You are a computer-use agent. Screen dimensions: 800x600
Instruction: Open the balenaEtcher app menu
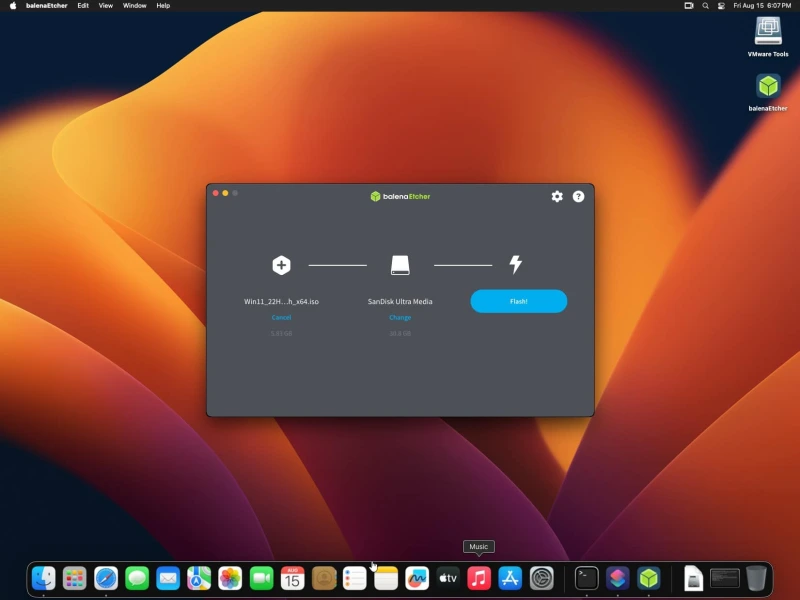click(46, 6)
